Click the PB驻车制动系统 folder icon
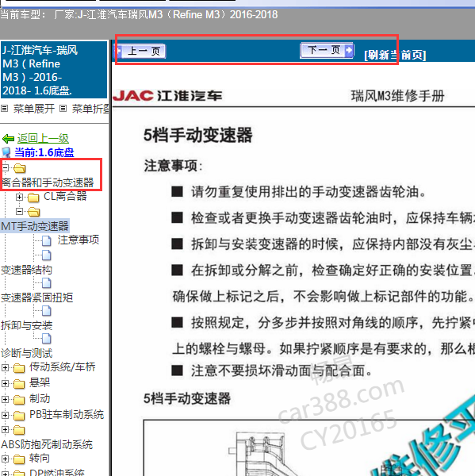The image size is (475, 476). (19, 415)
